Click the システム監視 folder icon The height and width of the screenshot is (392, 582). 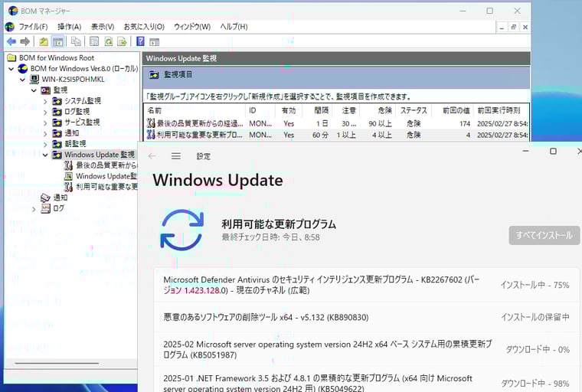tap(57, 101)
